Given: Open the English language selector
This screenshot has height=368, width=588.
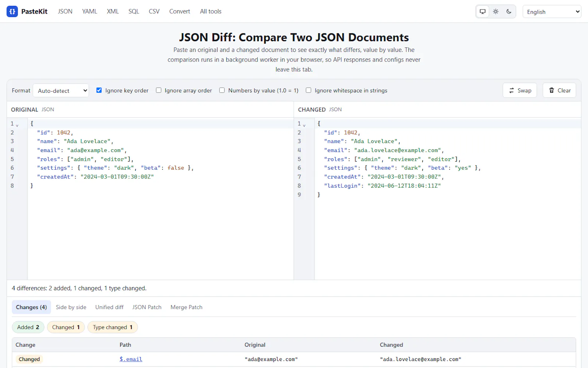Looking at the screenshot, I should [x=552, y=11].
